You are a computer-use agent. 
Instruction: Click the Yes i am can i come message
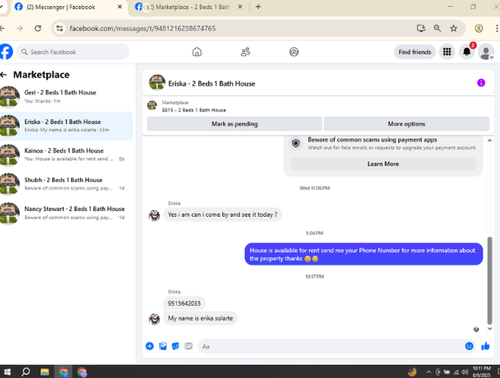tap(222, 215)
